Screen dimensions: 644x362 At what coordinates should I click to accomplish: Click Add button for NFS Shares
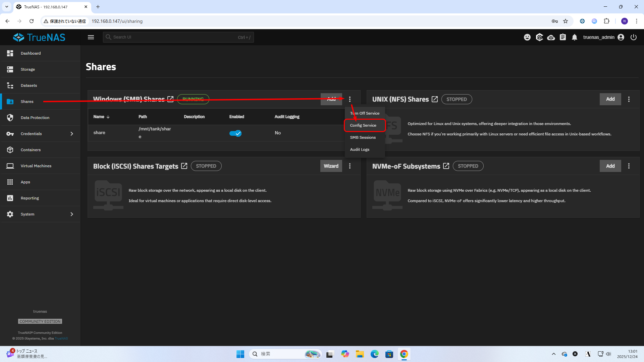pyautogui.click(x=610, y=99)
